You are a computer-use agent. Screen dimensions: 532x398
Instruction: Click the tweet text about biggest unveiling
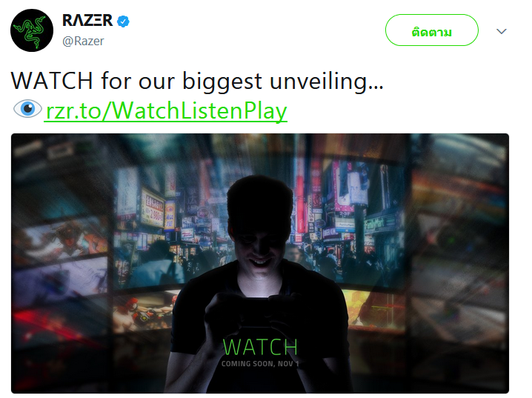point(197,81)
